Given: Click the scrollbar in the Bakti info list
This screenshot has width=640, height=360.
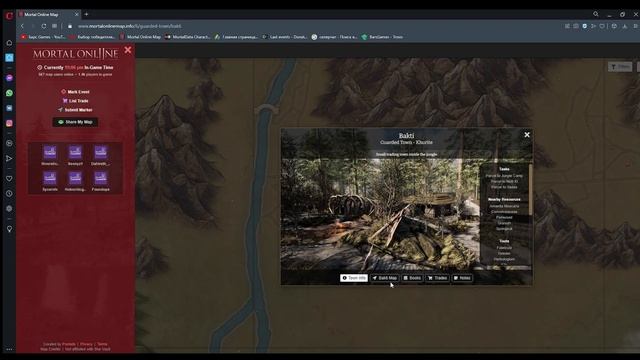Looking at the screenshot, I should point(531,190).
